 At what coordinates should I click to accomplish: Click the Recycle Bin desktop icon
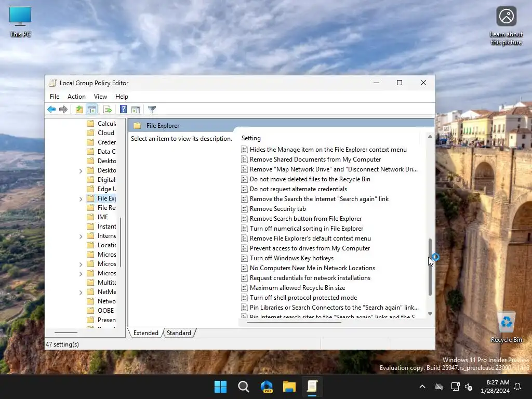[506, 327]
